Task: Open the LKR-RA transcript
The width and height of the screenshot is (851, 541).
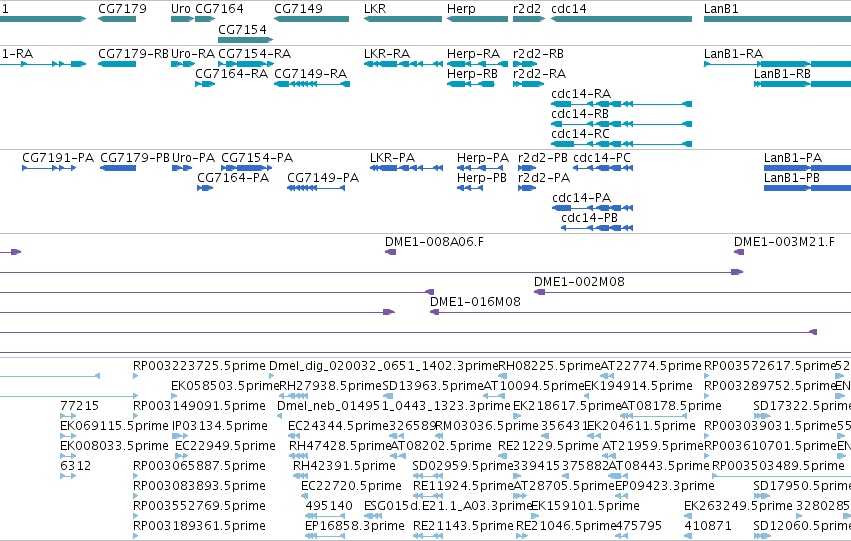Action: tap(403, 64)
